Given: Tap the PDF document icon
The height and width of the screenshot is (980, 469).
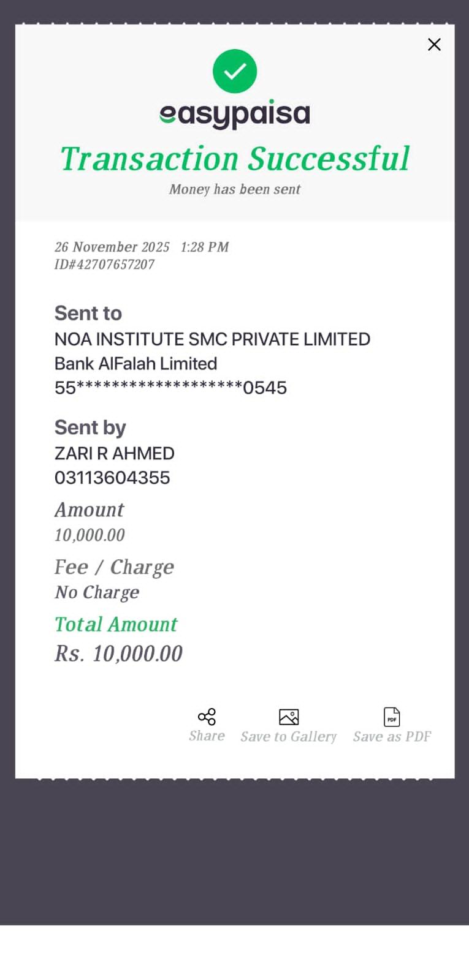Looking at the screenshot, I should [392, 717].
